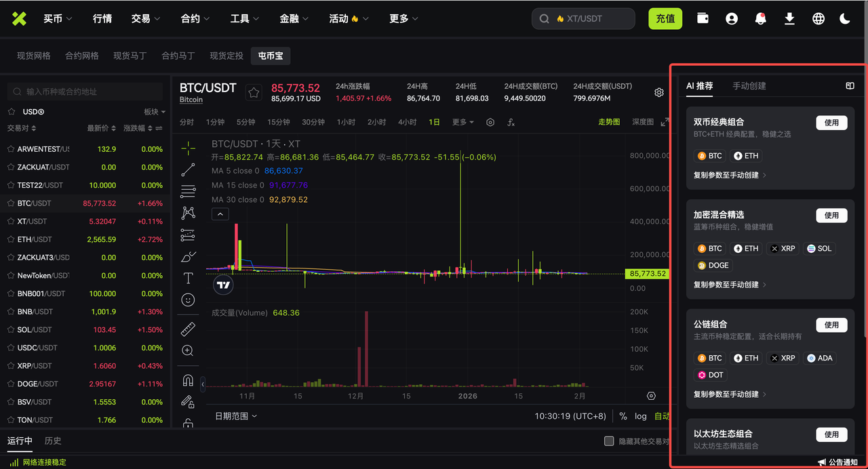This screenshot has width=868, height=469.
Task: Use the 加密混合精选 portfolio
Action: click(x=831, y=216)
